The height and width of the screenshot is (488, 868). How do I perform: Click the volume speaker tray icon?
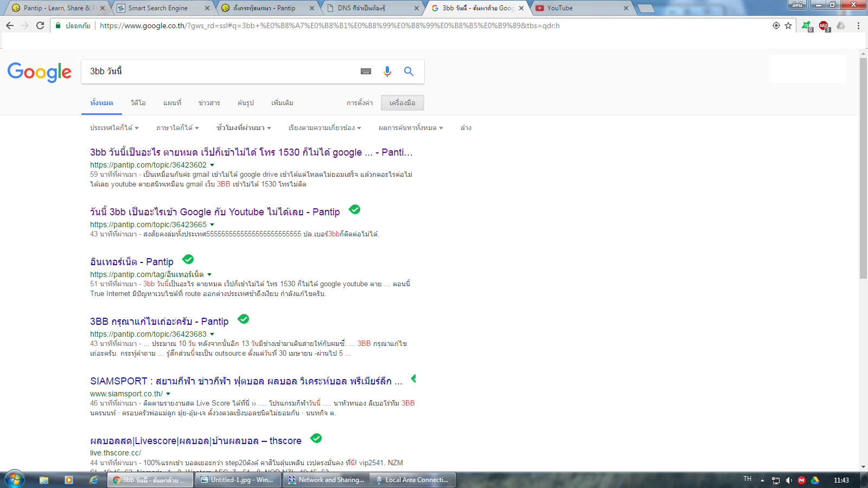tap(789, 480)
